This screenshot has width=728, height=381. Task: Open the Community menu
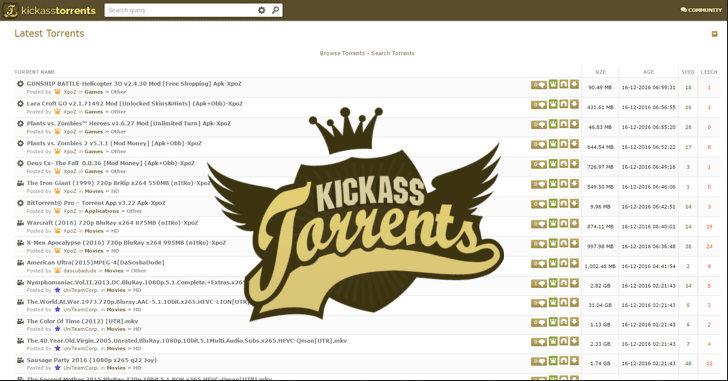[701, 10]
